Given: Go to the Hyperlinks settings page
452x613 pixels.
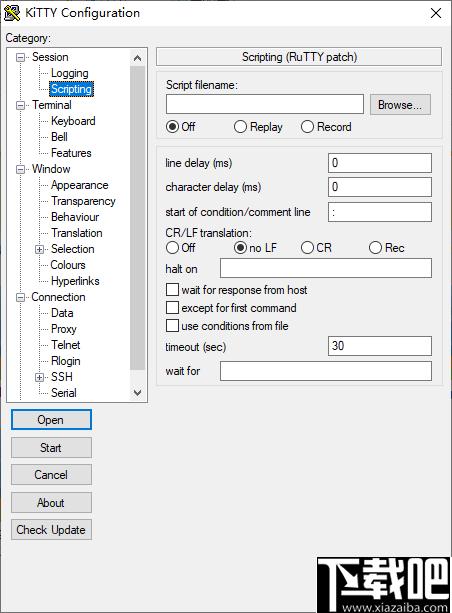Looking at the screenshot, I should [75, 281].
